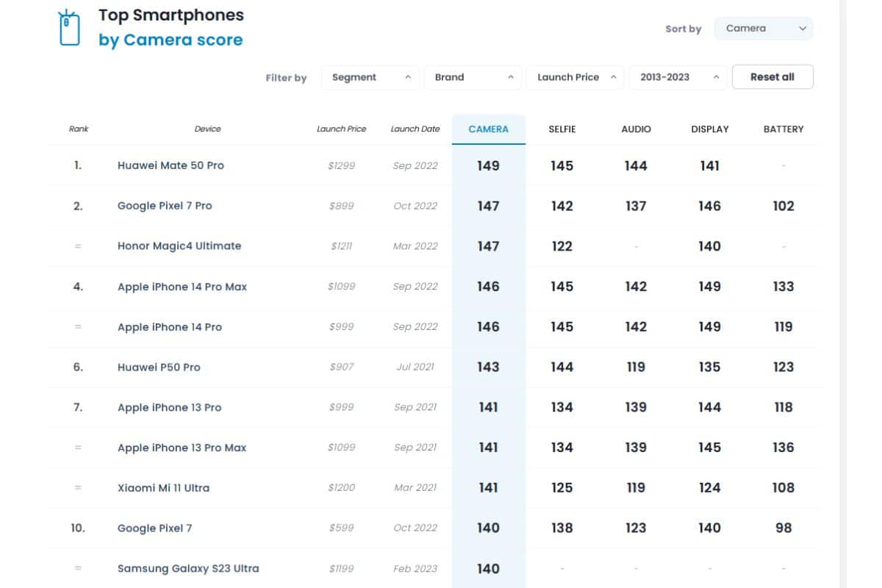Screen dimensions: 882x588
Task: Click the Jul 2021 launch date
Action: (x=415, y=367)
